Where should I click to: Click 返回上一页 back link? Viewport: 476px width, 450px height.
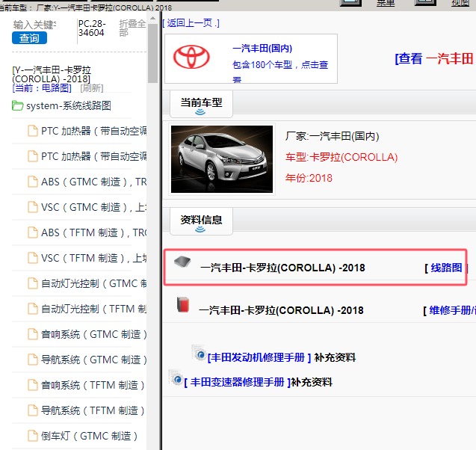pyautogui.click(x=191, y=23)
